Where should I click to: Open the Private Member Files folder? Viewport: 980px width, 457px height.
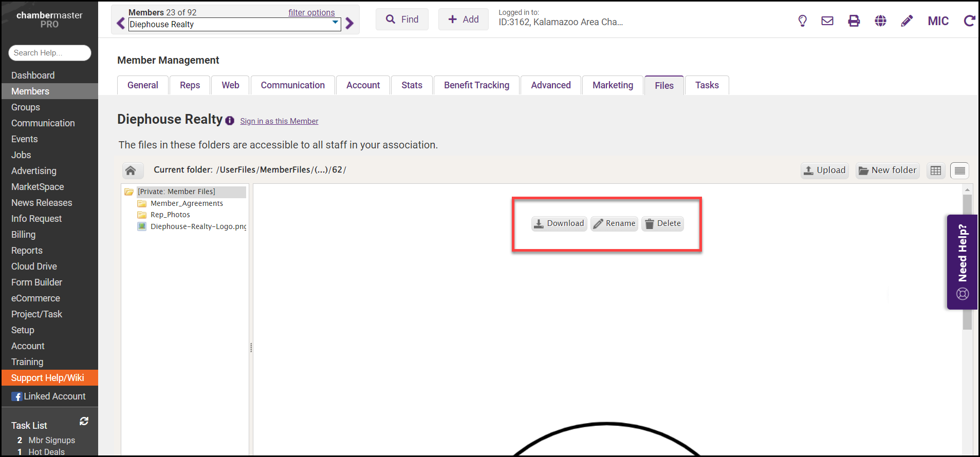click(x=176, y=192)
